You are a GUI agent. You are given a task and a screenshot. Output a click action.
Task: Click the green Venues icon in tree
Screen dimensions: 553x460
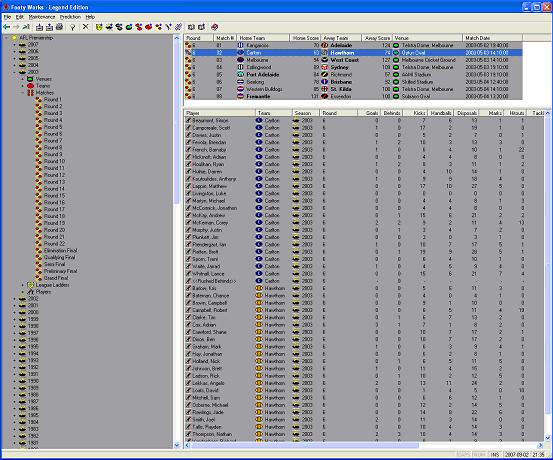pos(30,79)
